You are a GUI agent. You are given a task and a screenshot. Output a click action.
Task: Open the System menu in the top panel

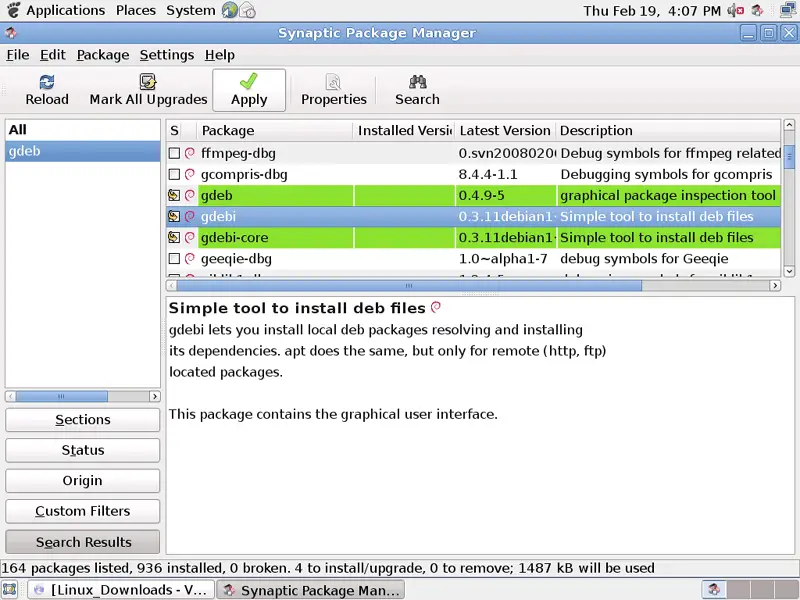coord(191,10)
